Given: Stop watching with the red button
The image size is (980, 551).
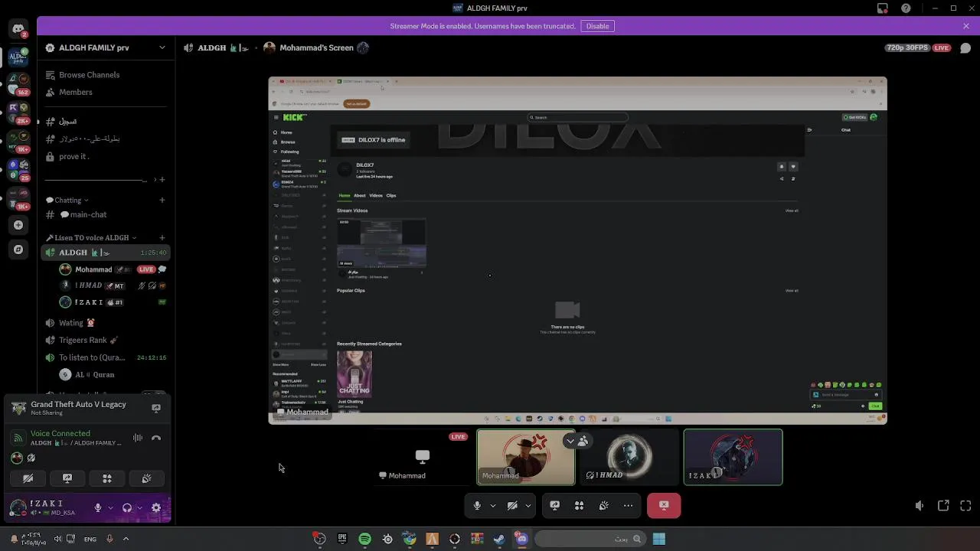Looking at the screenshot, I should (x=664, y=505).
